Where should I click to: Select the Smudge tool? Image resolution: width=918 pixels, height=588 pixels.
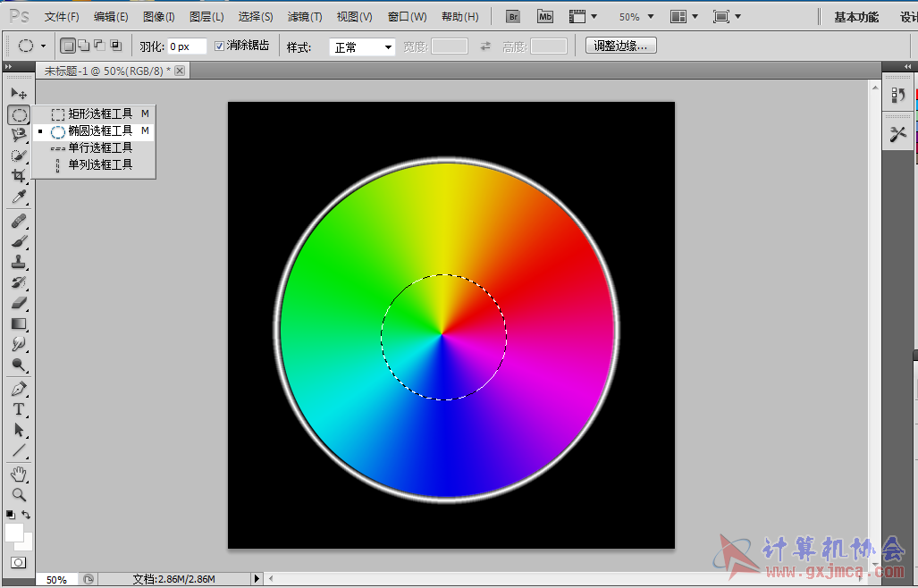(x=19, y=344)
